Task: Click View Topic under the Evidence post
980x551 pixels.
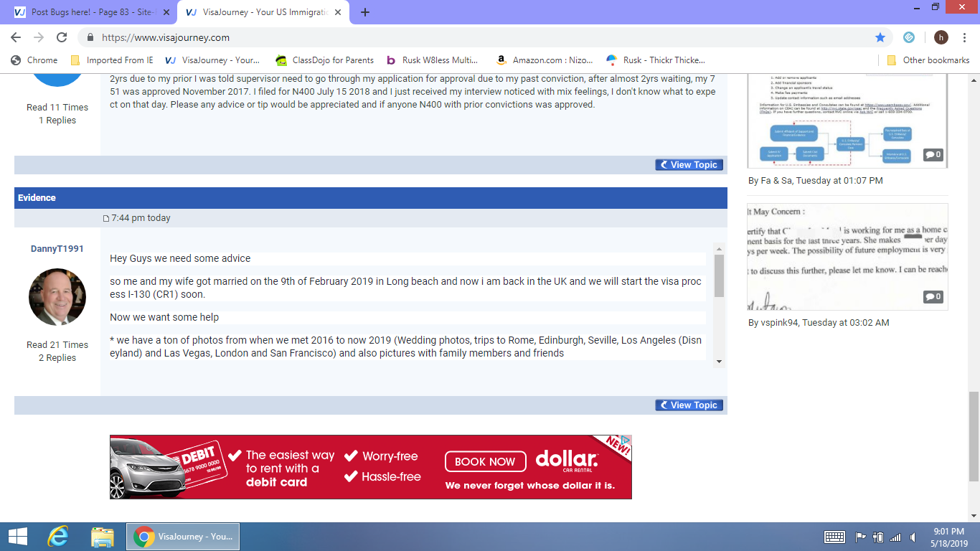Action: (x=689, y=405)
